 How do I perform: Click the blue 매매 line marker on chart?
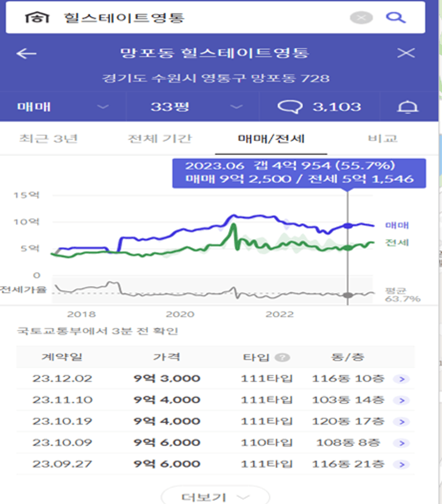point(347,226)
